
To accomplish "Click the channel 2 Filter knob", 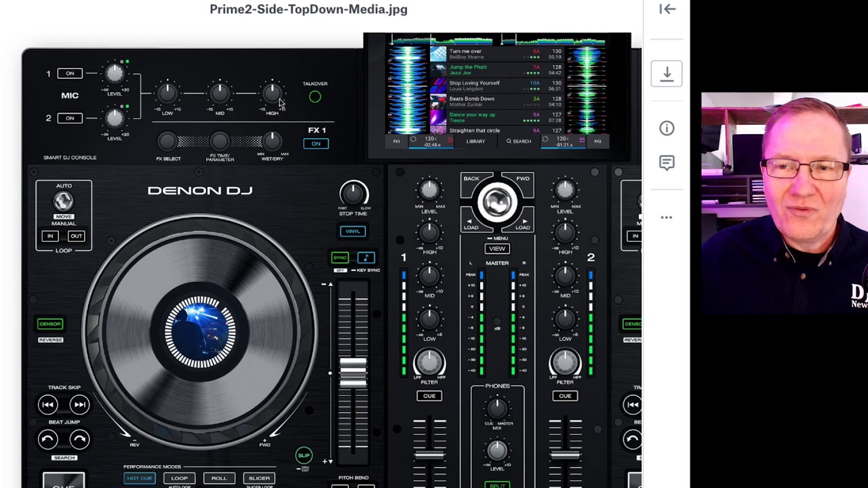I will [565, 363].
